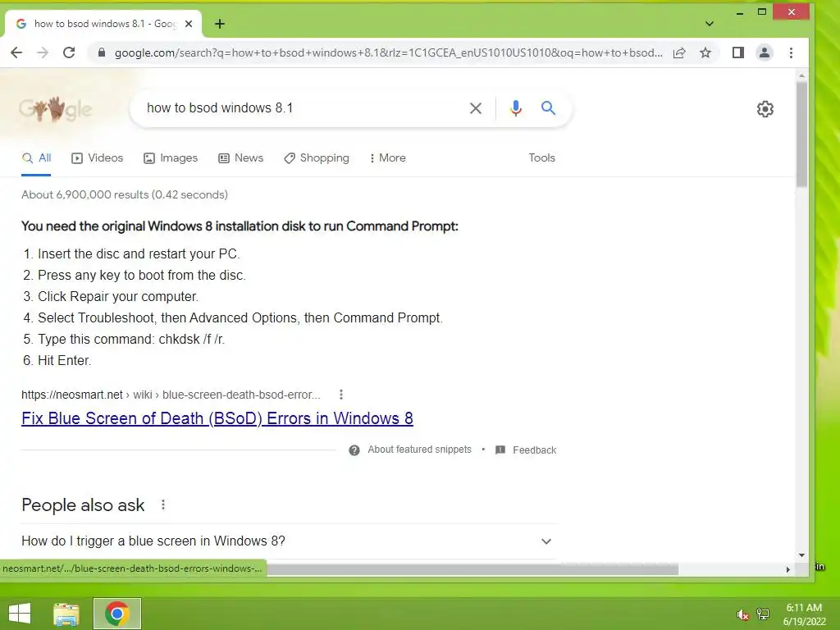The height and width of the screenshot is (630, 840).
Task: Clear the search query with X
Action: click(475, 108)
